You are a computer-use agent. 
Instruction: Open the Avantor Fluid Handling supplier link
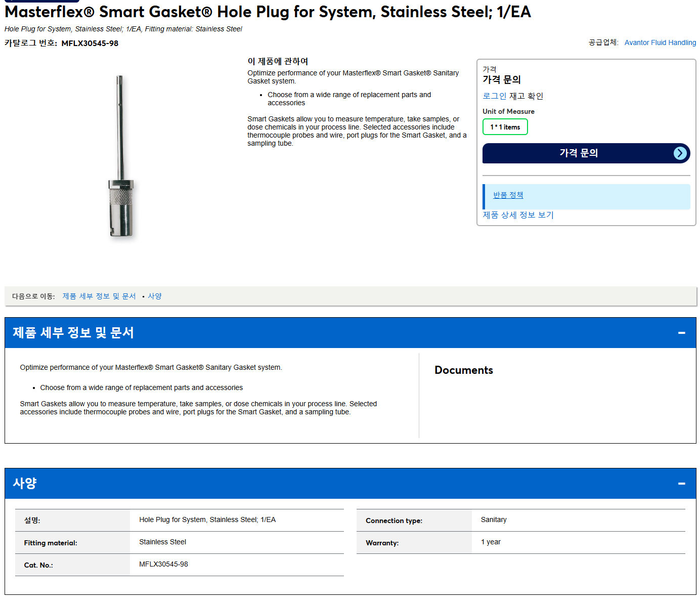pos(660,42)
